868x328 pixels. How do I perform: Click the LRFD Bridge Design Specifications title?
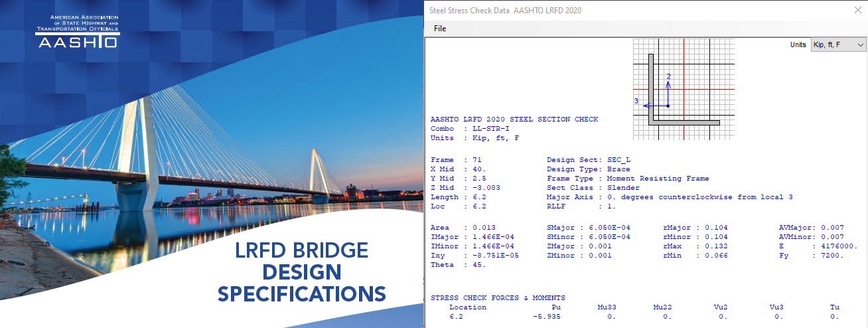tap(302, 272)
